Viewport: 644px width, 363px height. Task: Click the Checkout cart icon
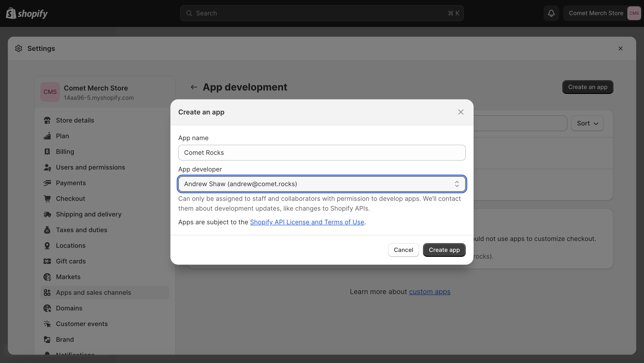(47, 199)
